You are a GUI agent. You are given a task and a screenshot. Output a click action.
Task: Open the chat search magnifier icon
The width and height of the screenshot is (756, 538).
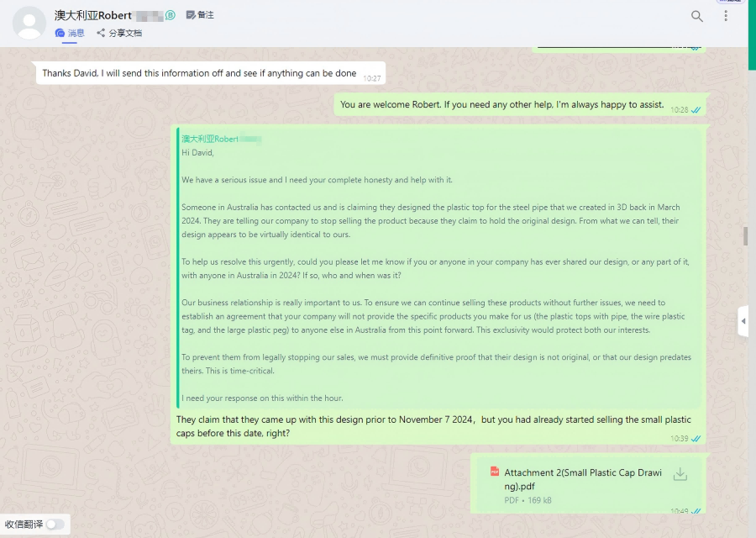pos(696,16)
